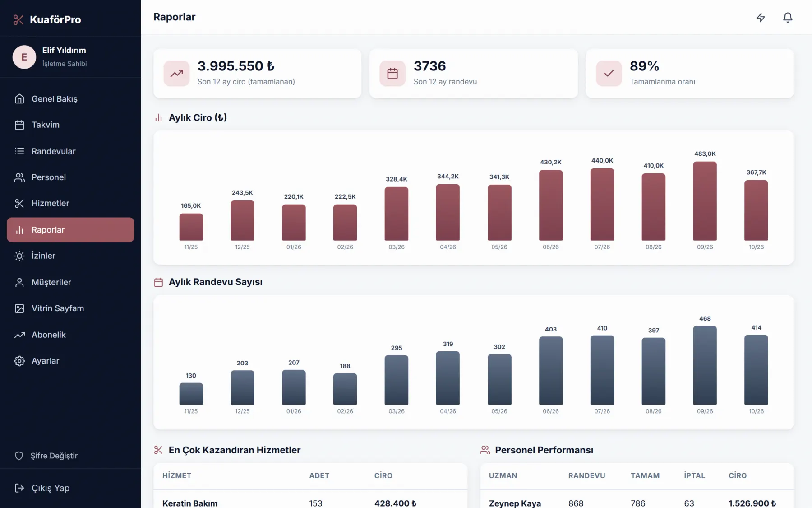Click the home icon beside Genel Bakış
812x508 pixels.
(19, 98)
